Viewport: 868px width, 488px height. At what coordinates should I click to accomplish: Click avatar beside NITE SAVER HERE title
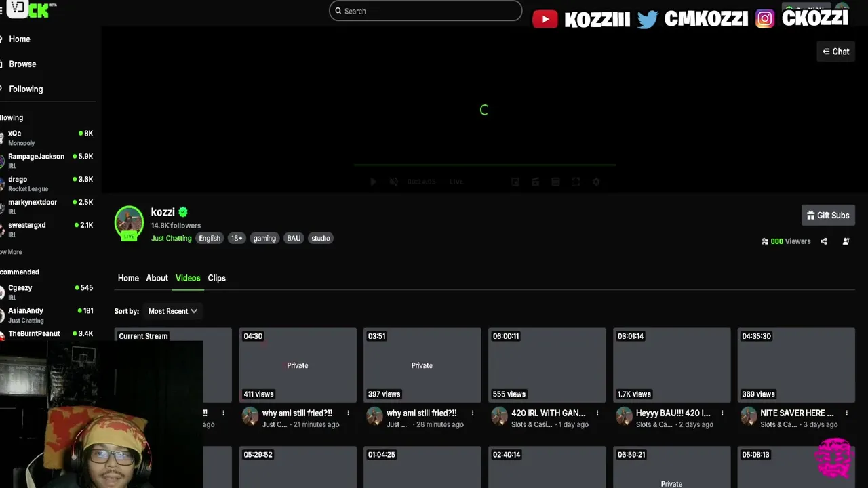click(x=749, y=418)
